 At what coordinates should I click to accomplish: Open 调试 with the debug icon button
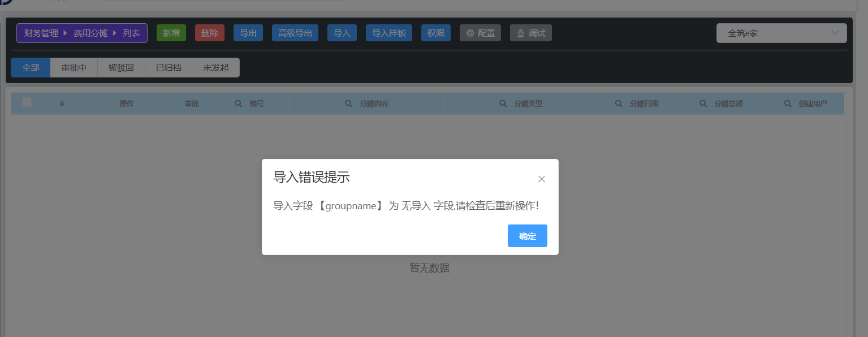click(530, 33)
